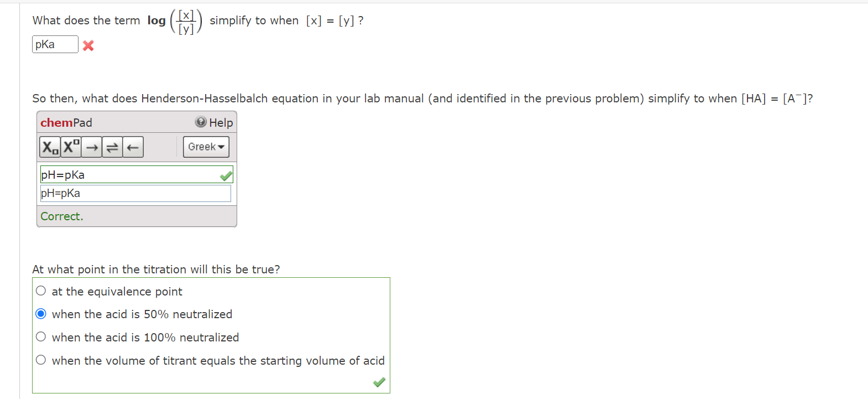
Task: Select "when the acid is 50% neutralized"
Action: click(x=40, y=313)
